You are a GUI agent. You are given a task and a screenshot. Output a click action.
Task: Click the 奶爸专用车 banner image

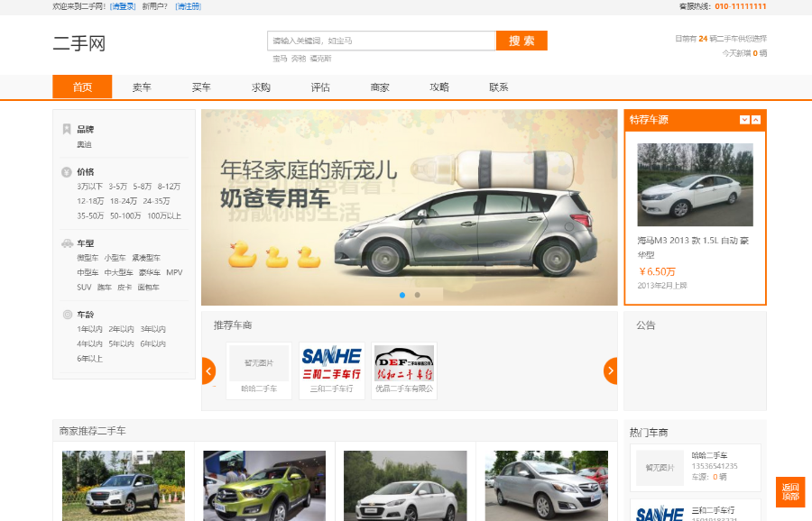pos(409,207)
